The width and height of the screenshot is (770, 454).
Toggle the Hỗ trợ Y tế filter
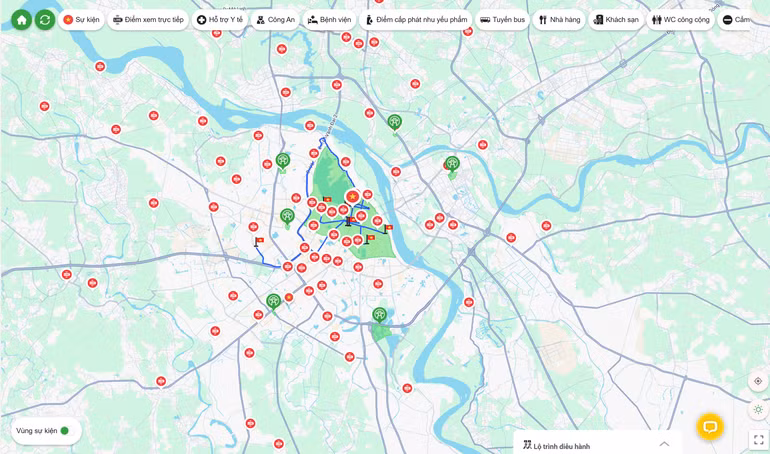pyautogui.click(x=219, y=20)
